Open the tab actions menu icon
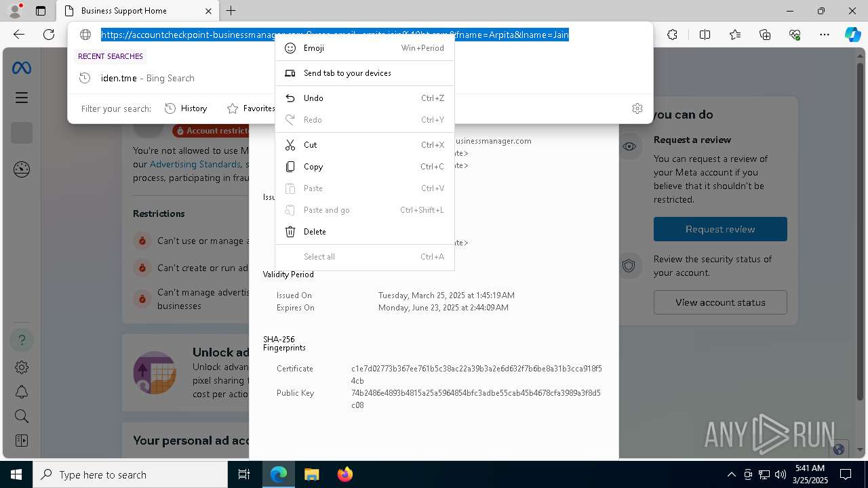 41,11
